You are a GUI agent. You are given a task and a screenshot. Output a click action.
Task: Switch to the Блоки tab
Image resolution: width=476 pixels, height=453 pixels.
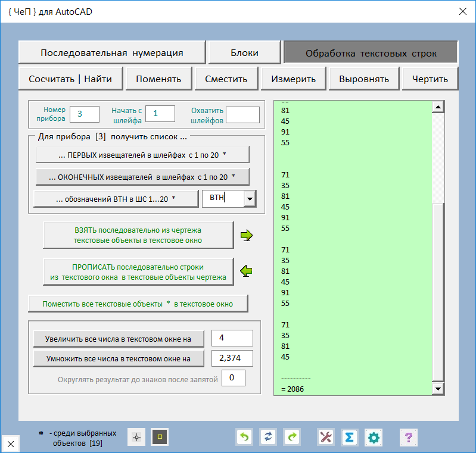click(x=244, y=52)
